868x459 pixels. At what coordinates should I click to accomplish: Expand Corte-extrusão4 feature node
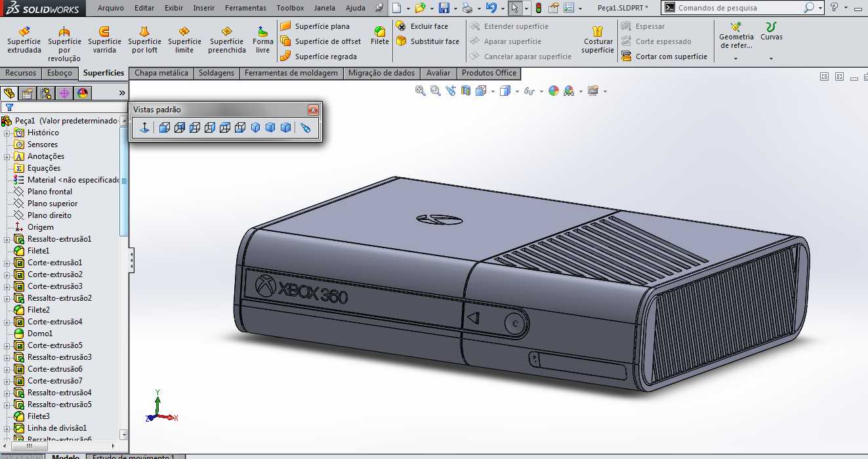coord(7,322)
